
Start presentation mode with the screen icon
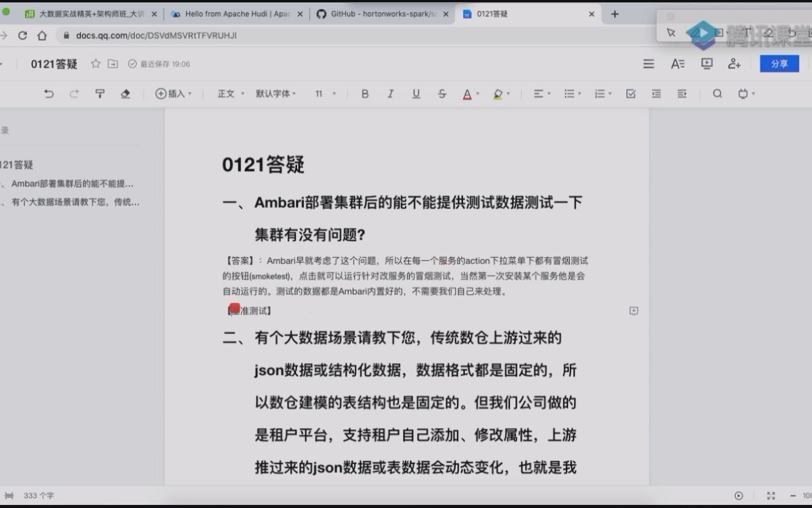coord(707,64)
